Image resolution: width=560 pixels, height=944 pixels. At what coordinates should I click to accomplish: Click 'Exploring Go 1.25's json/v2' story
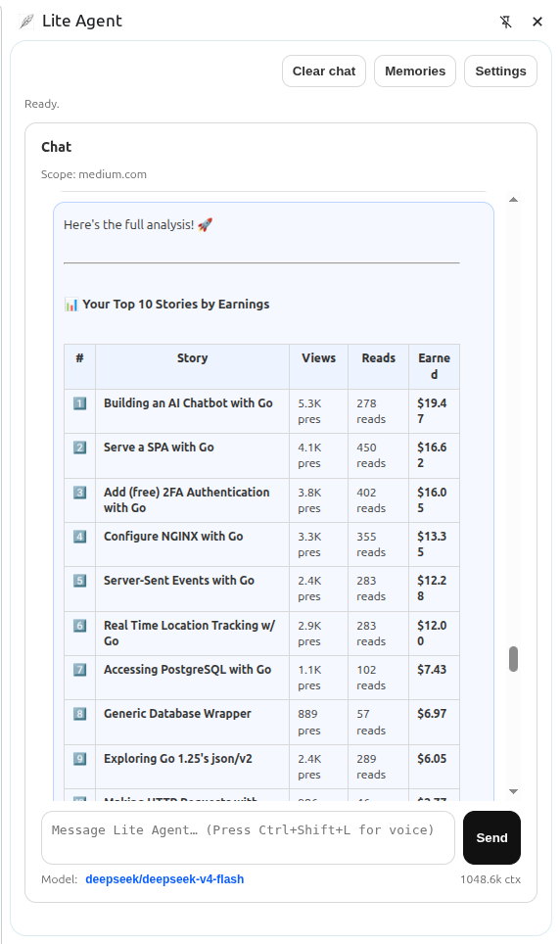coord(177,759)
